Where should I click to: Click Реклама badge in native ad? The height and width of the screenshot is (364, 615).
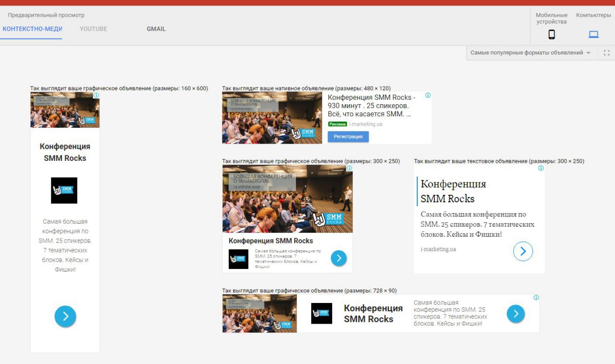pos(338,124)
